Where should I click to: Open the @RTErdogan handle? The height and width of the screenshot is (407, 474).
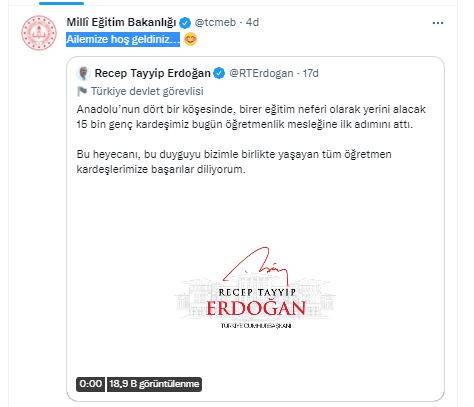coord(261,73)
